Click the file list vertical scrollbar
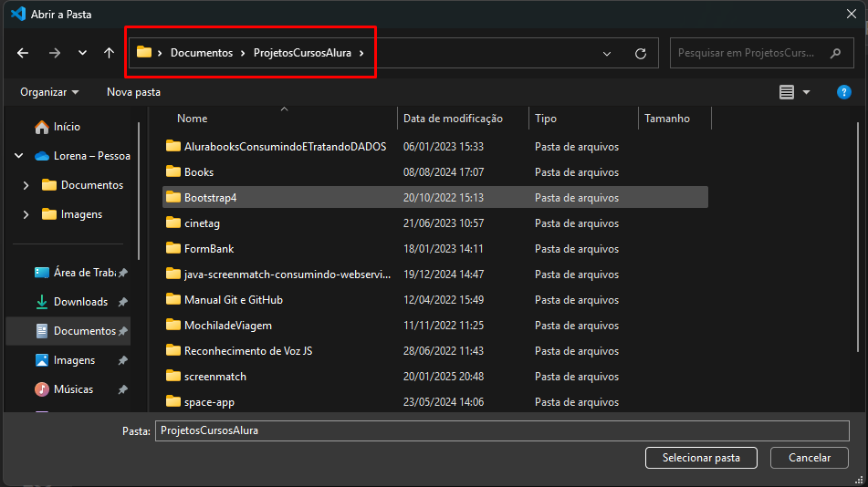This screenshot has width=868, height=487. tap(859, 238)
